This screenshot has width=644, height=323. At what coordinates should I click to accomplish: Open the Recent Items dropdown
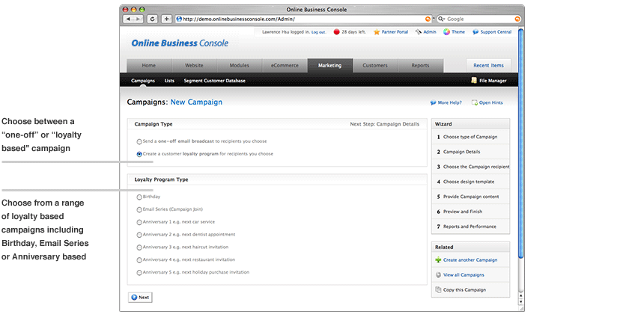tap(488, 66)
